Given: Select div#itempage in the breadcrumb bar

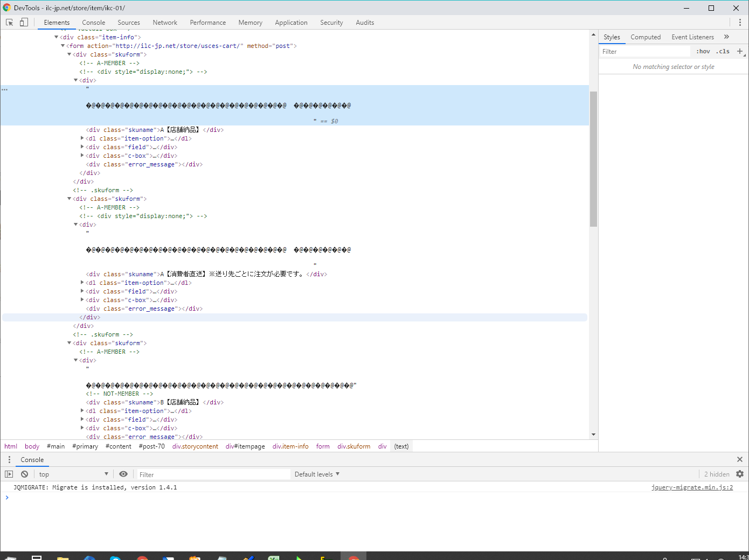Looking at the screenshot, I should (x=245, y=446).
